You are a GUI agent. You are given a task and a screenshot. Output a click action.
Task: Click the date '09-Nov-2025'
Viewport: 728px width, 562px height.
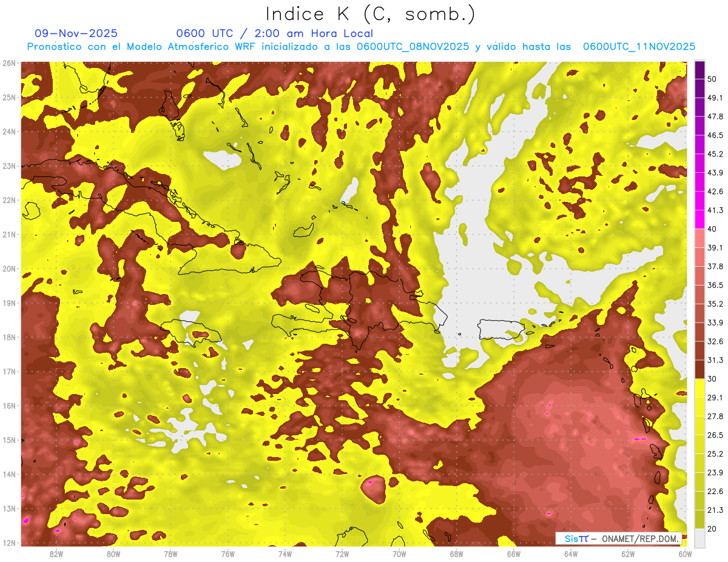coord(76,33)
